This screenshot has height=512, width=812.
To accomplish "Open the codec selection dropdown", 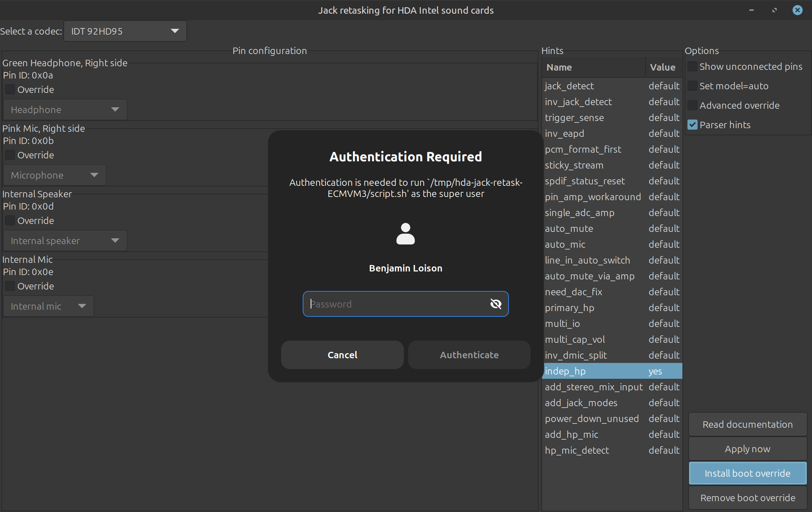I will (x=125, y=31).
